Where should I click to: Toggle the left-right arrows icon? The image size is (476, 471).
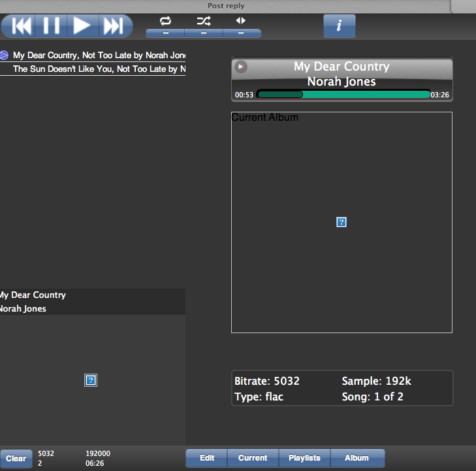coord(240,20)
